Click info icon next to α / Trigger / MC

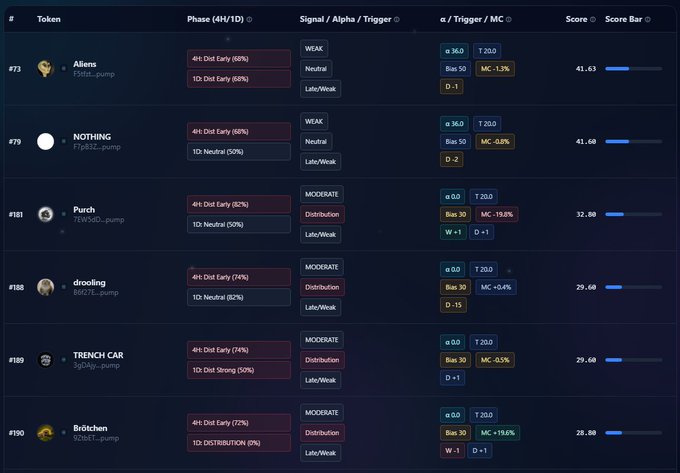point(509,20)
